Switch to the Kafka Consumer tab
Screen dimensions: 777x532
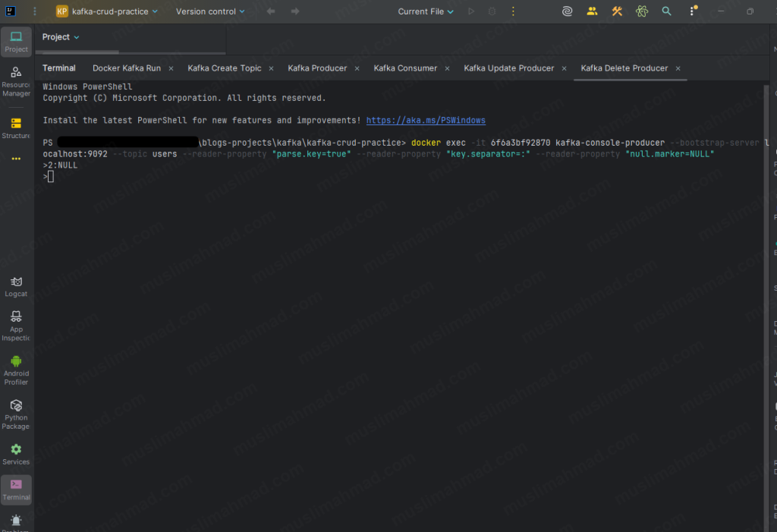405,68
